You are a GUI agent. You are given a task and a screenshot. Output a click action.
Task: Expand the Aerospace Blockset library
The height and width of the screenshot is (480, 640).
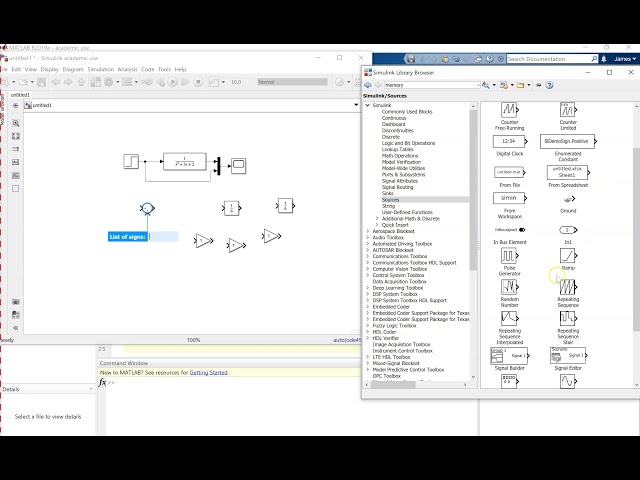(x=368, y=231)
